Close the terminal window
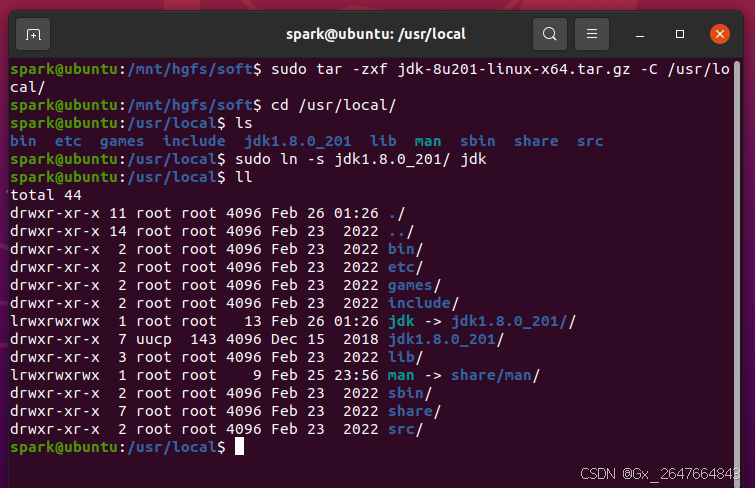 (720, 34)
